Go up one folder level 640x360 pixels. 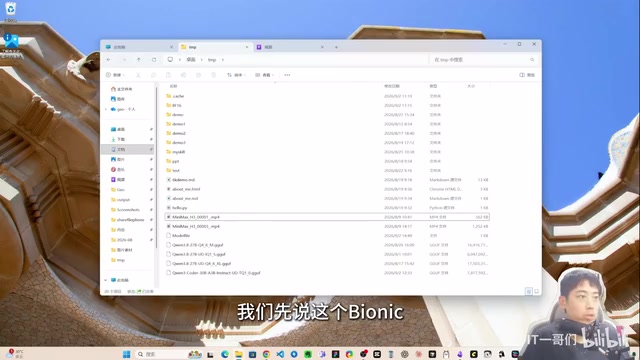139,60
